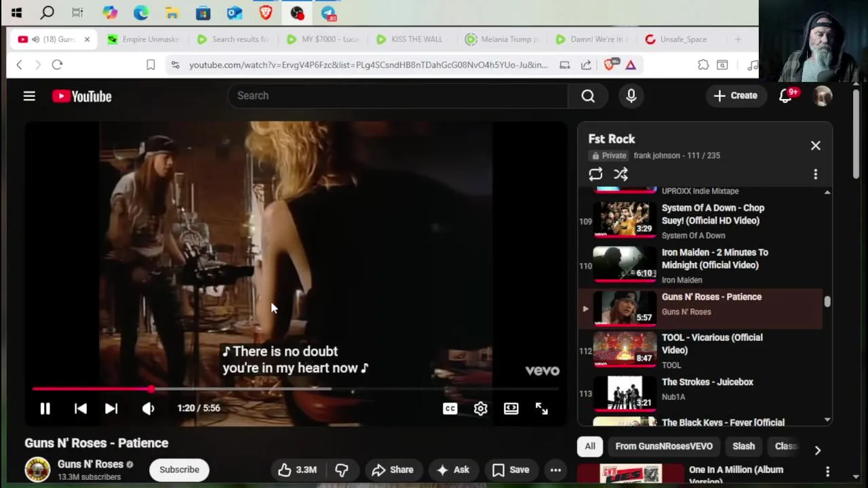Image resolution: width=868 pixels, height=488 pixels.
Task: Subscribe to Guns N' Roses
Action: point(179,470)
